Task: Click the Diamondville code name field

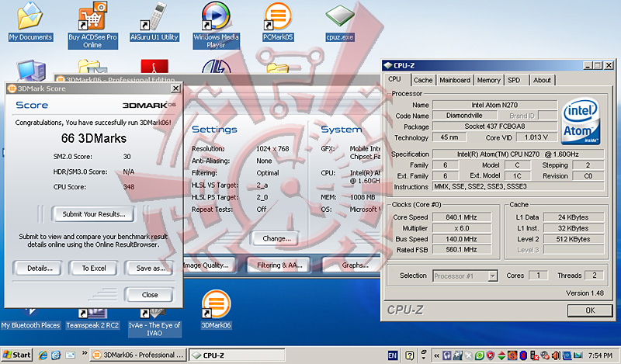Action: tap(464, 116)
